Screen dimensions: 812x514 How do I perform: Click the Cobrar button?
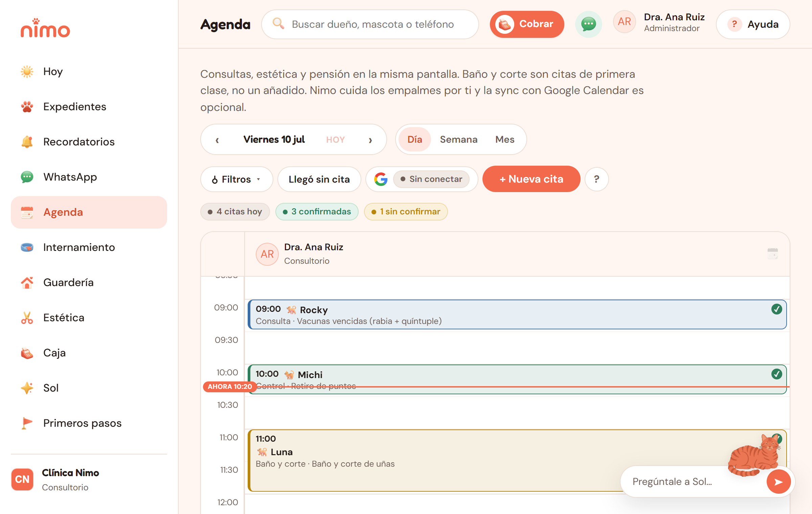pyautogui.click(x=527, y=24)
